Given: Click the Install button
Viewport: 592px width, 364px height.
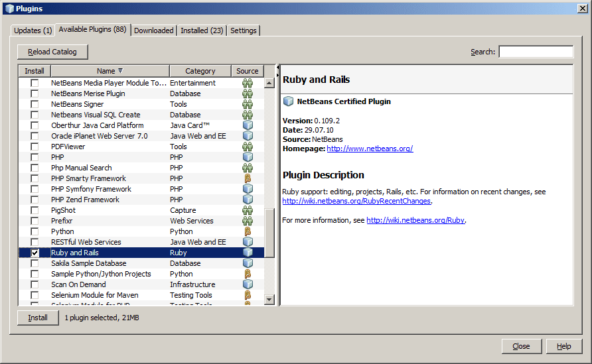Looking at the screenshot, I should click(38, 318).
